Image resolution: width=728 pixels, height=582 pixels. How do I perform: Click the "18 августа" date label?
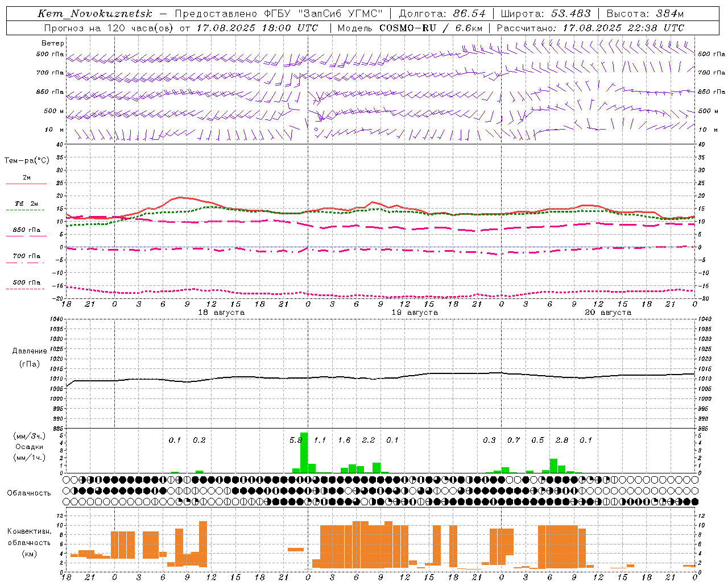click(221, 313)
